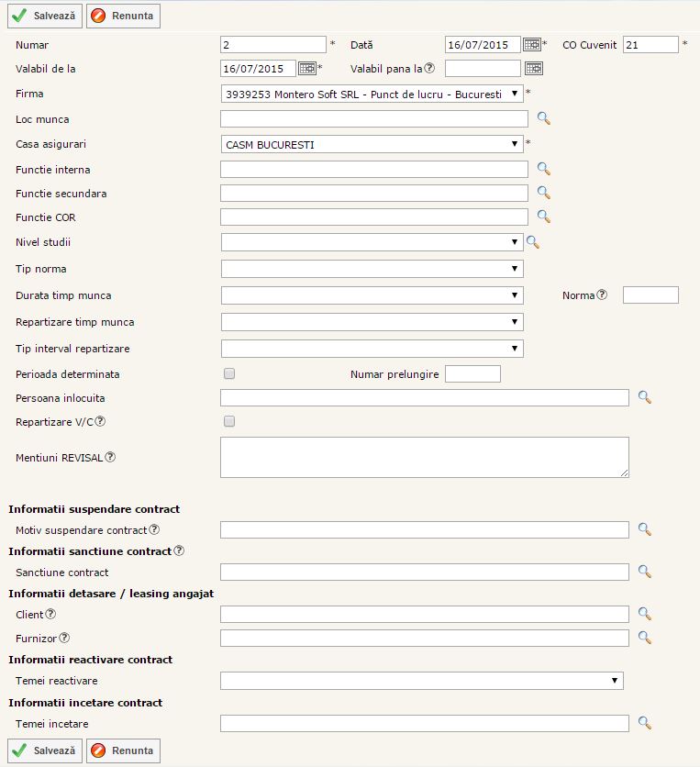Open the calendar picker for Dată
The height and width of the screenshot is (767, 700).
pyautogui.click(x=531, y=44)
